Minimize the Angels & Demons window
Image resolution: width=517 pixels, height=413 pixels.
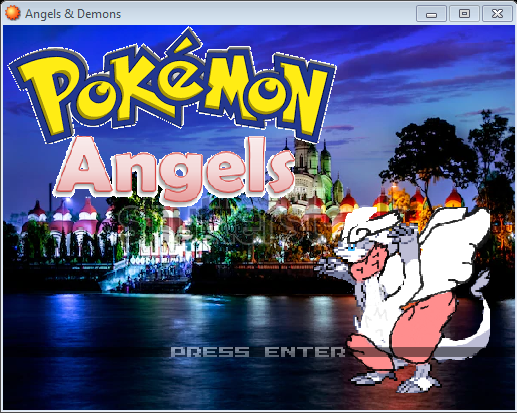tap(431, 14)
